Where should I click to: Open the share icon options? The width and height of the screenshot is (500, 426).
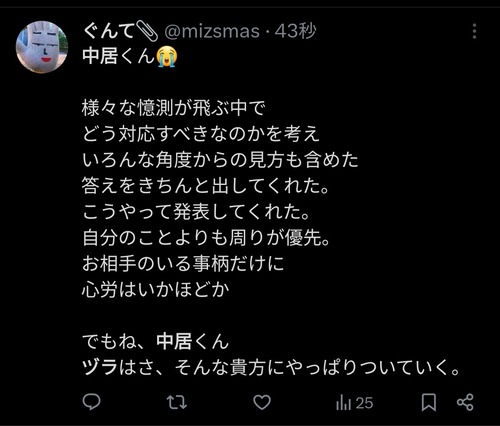465,402
